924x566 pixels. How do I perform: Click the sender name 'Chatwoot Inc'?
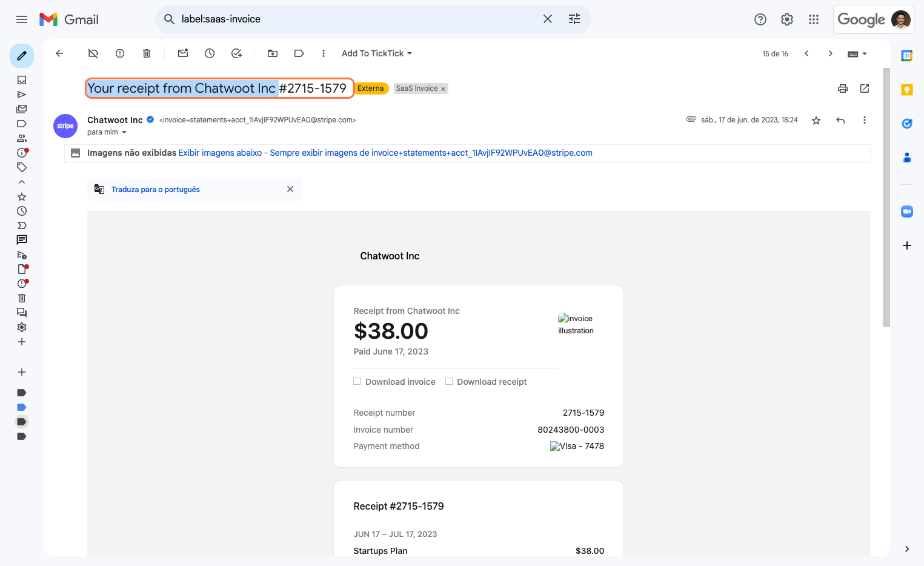[115, 120]
